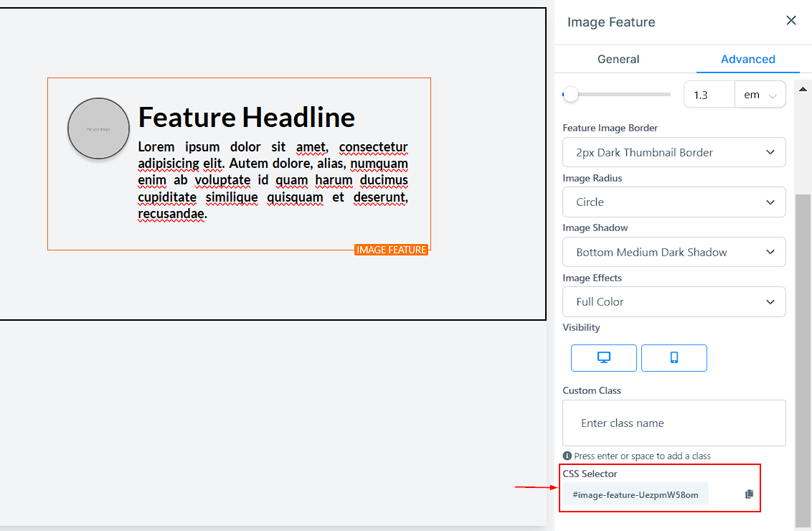
Task: Select the Advanced tab
Action: (x=747, y=60)
